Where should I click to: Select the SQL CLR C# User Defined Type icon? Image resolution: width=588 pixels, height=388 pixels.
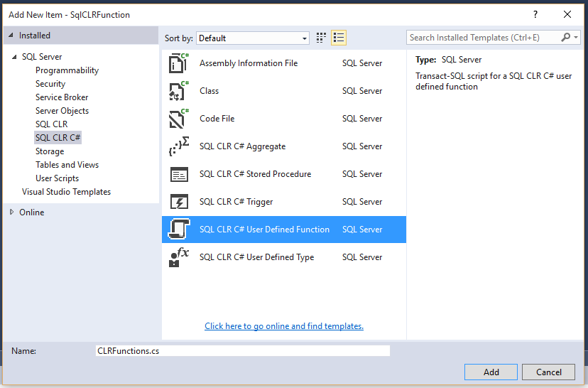[179, 257]
